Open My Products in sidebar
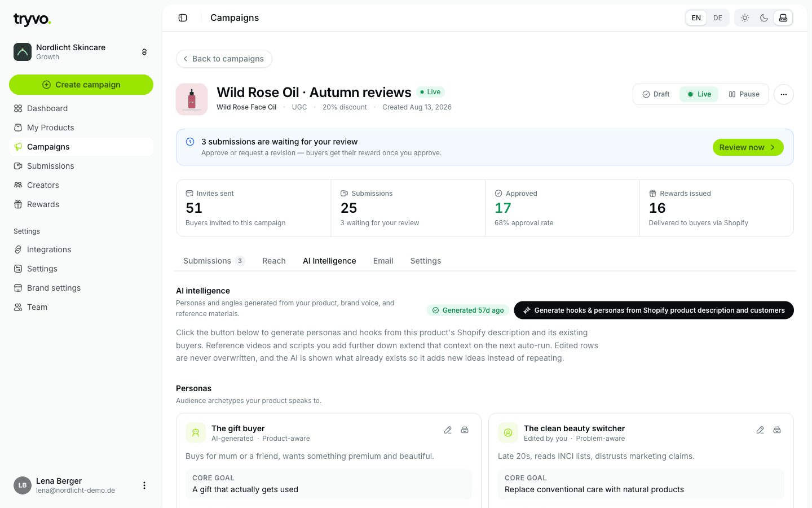This screenshot has width=812, height=508. pyautogui.click(x=81, y=128)
